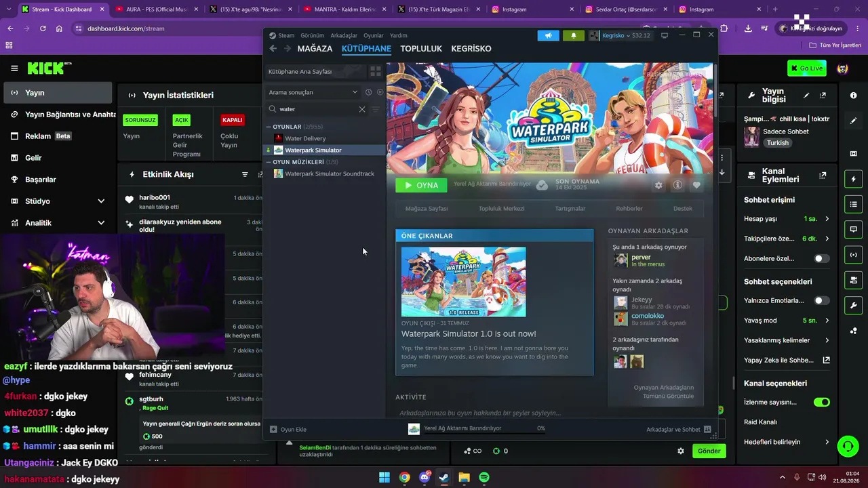Screen dimensions: 868x488
Task: Send chat with Gönder button
Action: coord(709,451)
